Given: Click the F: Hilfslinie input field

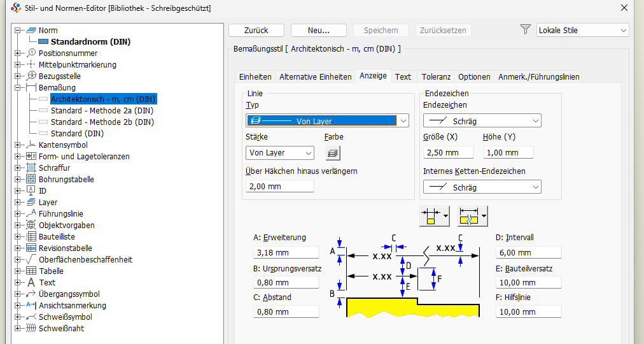Looking at the screenshot, I should coord(529,312).
